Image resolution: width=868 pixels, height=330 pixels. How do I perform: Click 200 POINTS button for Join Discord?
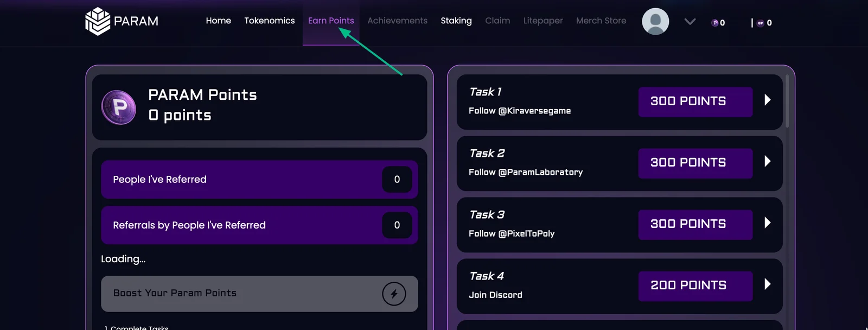(695, 285)
